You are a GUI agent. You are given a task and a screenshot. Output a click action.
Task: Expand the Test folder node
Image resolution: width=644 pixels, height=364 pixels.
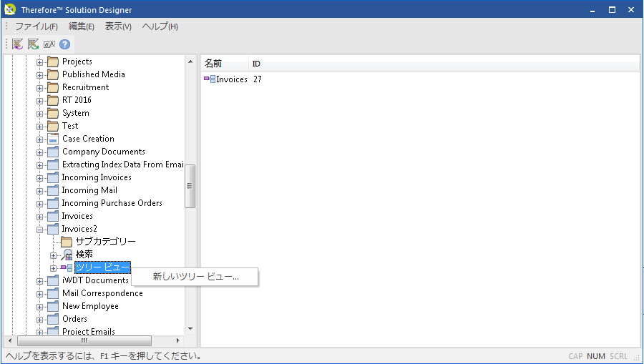(39, 127)
